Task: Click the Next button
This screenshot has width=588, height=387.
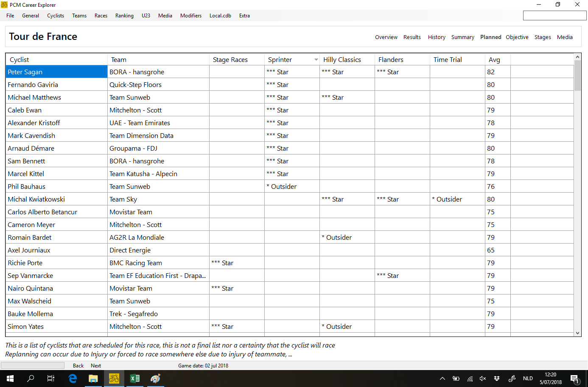Action: (x=96, y=365)
